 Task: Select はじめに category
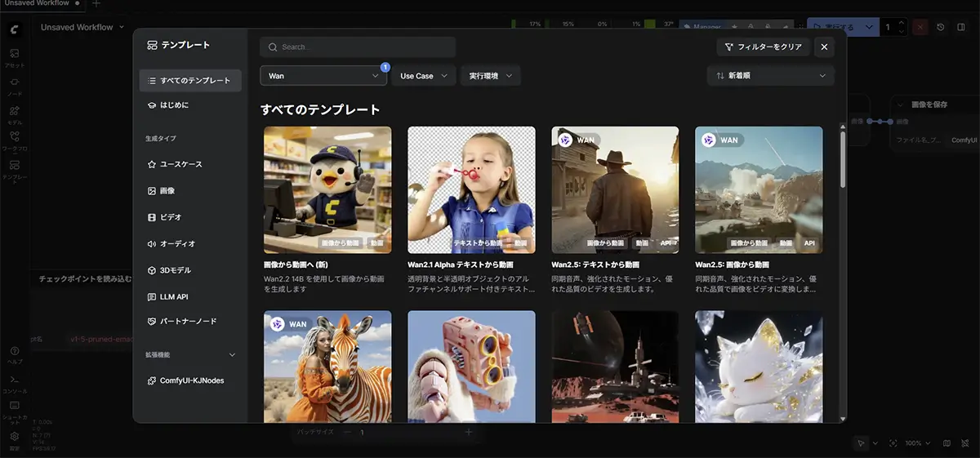pyautogui.click(x=190, y=105)
